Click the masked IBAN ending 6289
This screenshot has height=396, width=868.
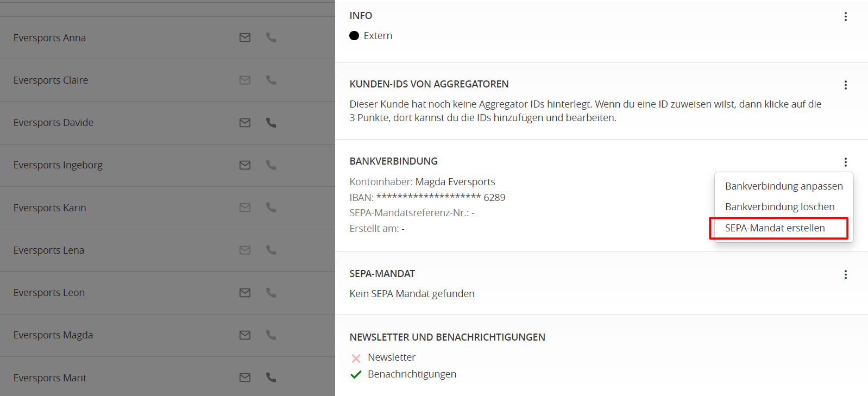pyautogui.click(x=441, y=198)
